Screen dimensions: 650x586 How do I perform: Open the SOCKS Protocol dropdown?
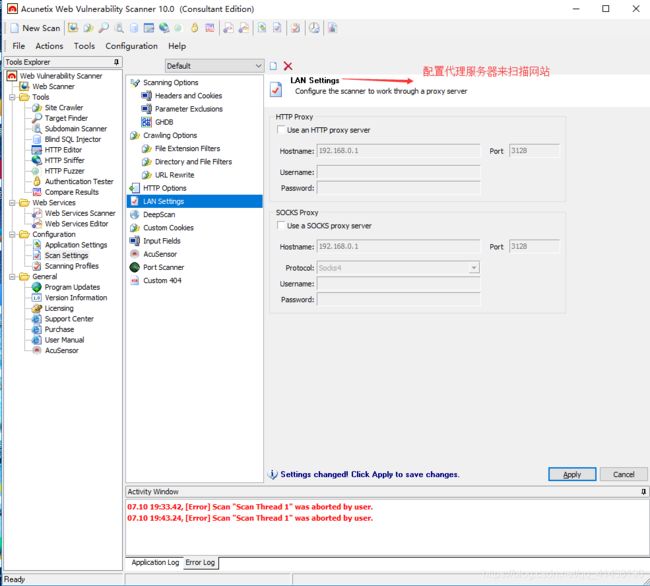pyautogui.click(x=473, y=268)
